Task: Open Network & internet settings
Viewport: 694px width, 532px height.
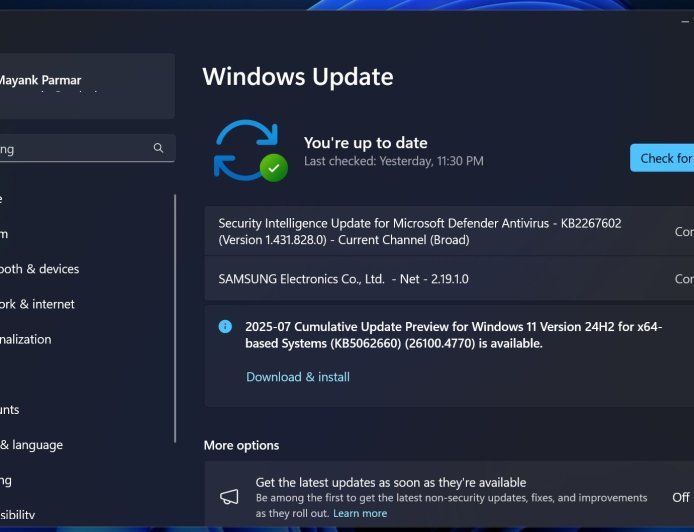Action: click(x=37, y=304)
